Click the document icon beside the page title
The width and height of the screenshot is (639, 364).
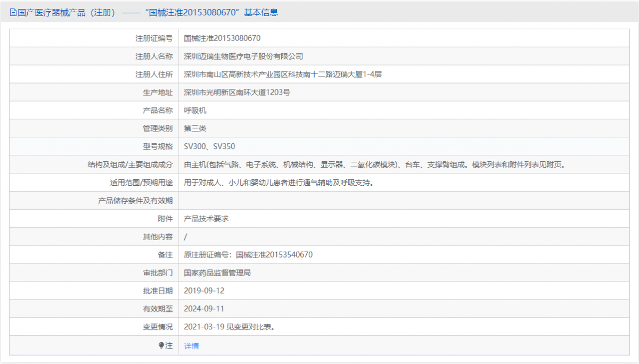(13, 12)
